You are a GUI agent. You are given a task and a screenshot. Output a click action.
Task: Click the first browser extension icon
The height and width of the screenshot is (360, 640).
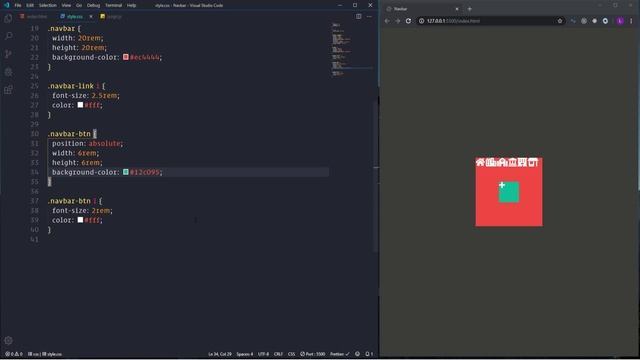[573, 21]
